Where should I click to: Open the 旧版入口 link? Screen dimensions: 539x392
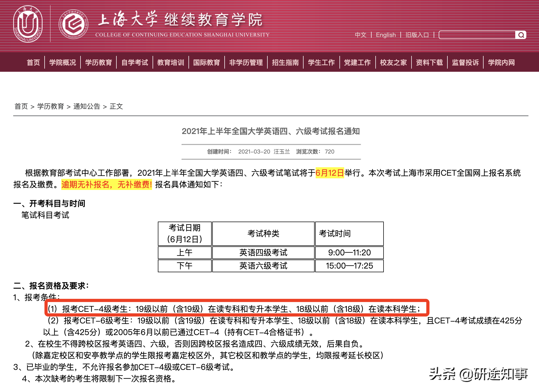pyautogui.click(x=417, y=35)
